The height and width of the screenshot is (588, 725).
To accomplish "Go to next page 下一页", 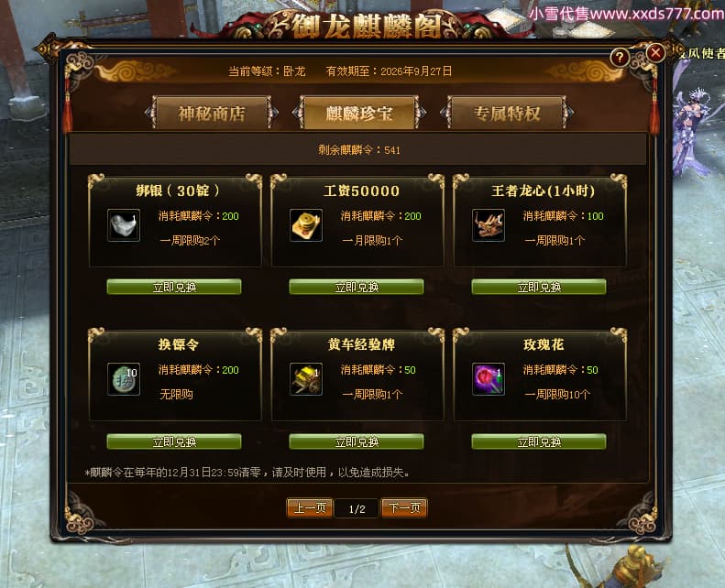I will 404,508.
